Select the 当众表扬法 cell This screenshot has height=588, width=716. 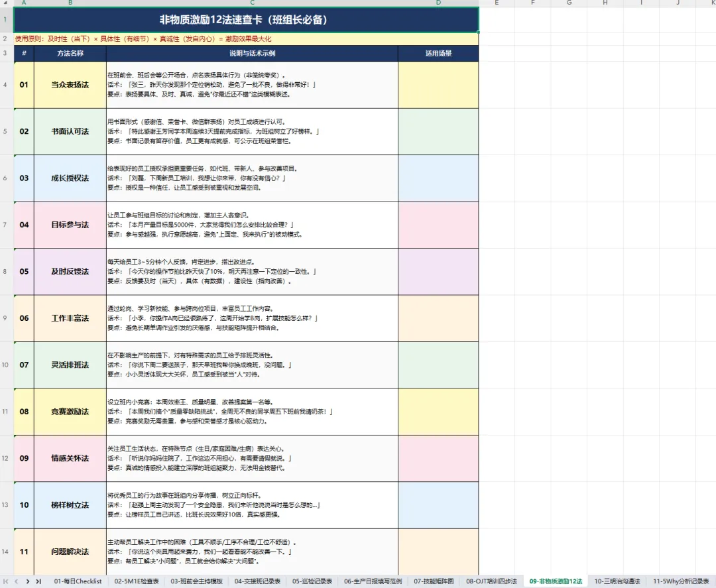coord(70,85)
